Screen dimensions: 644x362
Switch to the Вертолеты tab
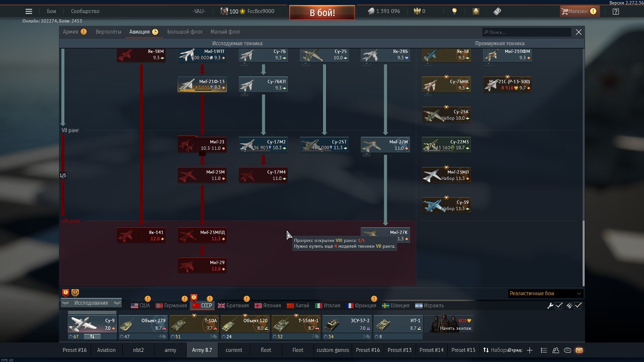(x=109, y=32)
